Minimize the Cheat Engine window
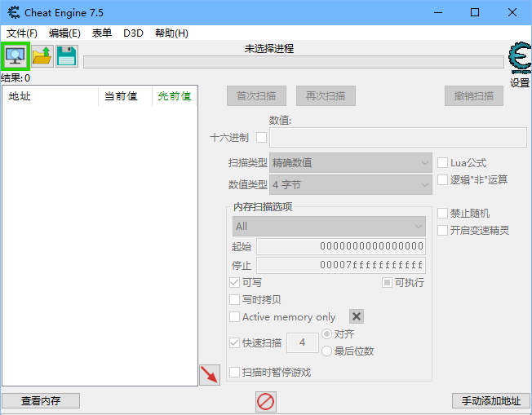 (x=438, y=12)
